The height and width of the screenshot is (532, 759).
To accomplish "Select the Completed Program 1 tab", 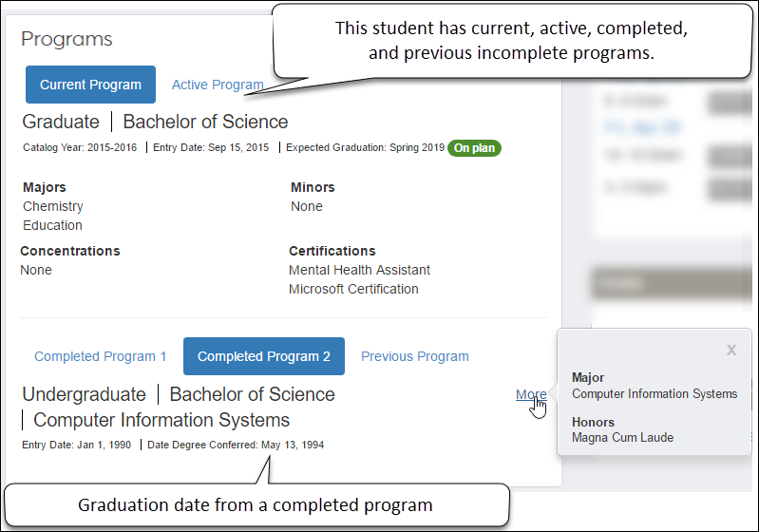I will click(100, 357).
